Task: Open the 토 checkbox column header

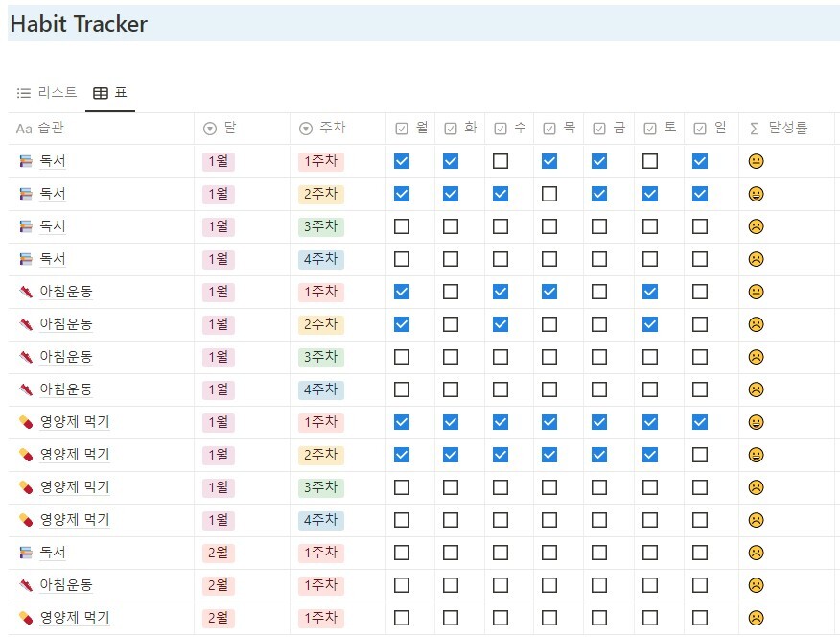Action: (660, 129)
